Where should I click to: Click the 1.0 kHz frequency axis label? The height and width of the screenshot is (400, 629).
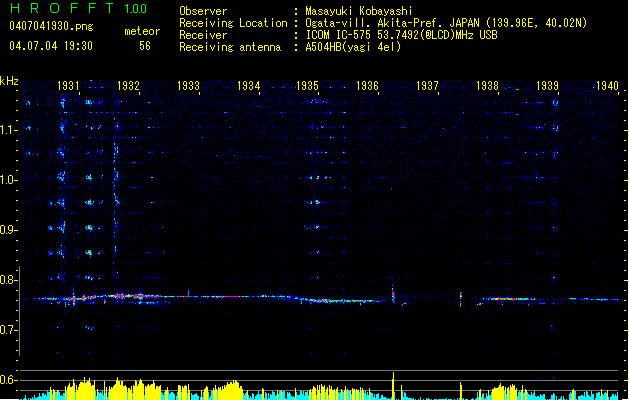tap(8, 180)
